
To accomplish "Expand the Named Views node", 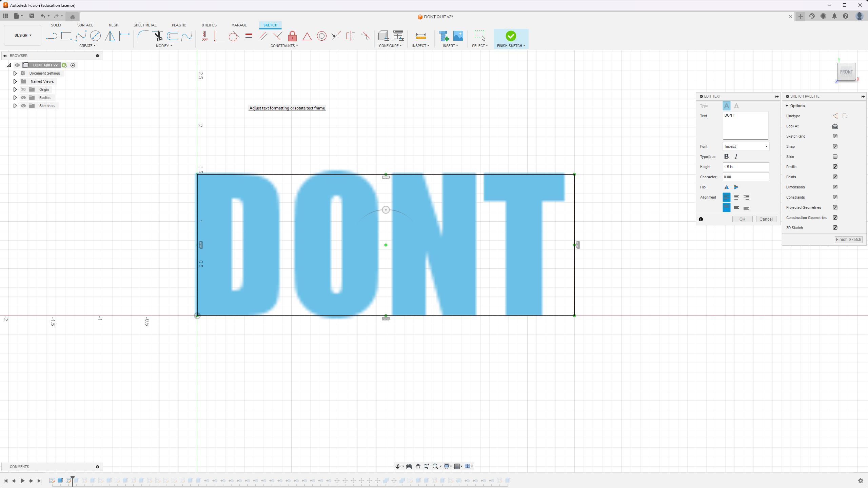I will click(15, 81).
